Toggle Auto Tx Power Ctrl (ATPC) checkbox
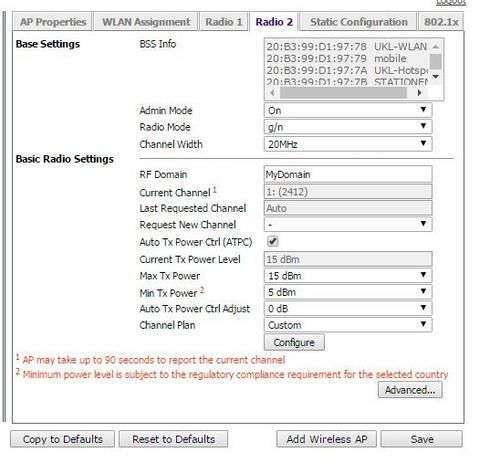The height and width of the screenshot is (463, 490). coord(273,241)
